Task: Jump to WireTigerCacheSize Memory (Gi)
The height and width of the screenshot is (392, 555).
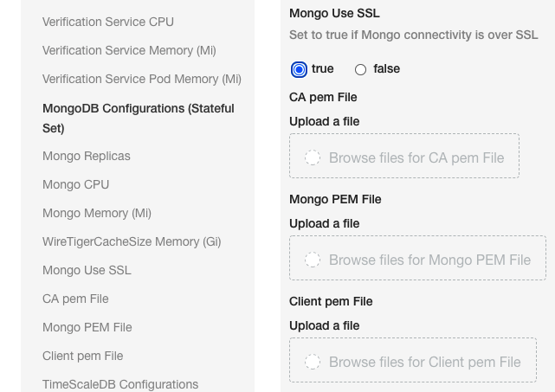Action: point(132,242)
